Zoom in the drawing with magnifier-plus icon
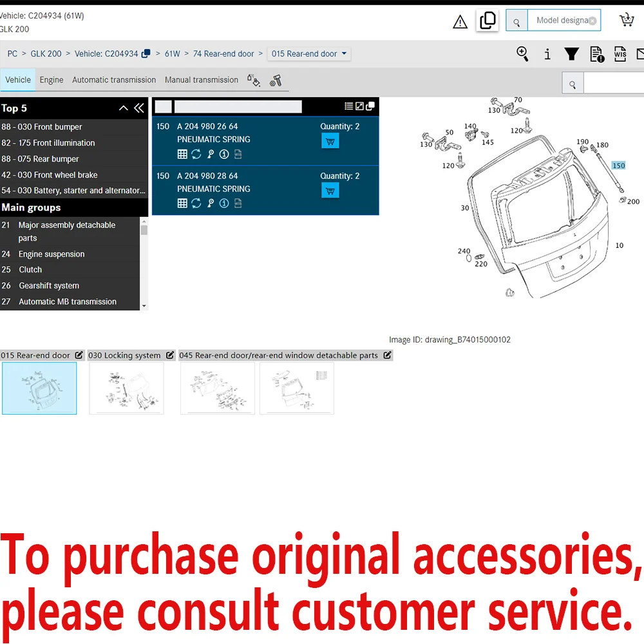The height and width of the screenshot is (644, 644). tap(522, 54)
